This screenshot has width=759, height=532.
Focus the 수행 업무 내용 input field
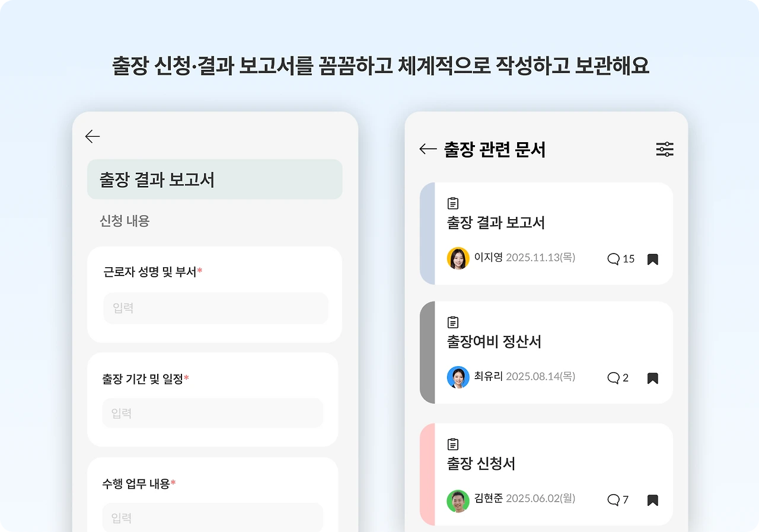pyautogui.click(x=213, y=517)
